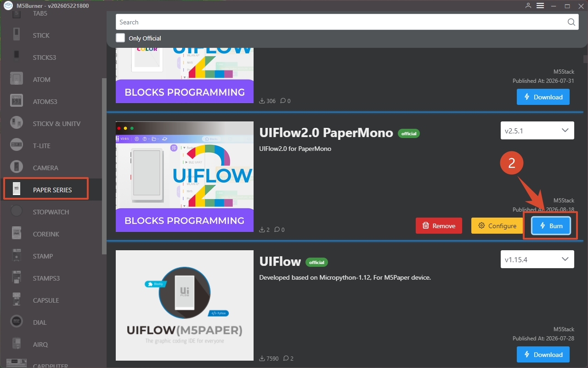This screenshot has height=368, width=588.
Task: Expand the v1.15.4 version dropdown
Action: point(537,259)
